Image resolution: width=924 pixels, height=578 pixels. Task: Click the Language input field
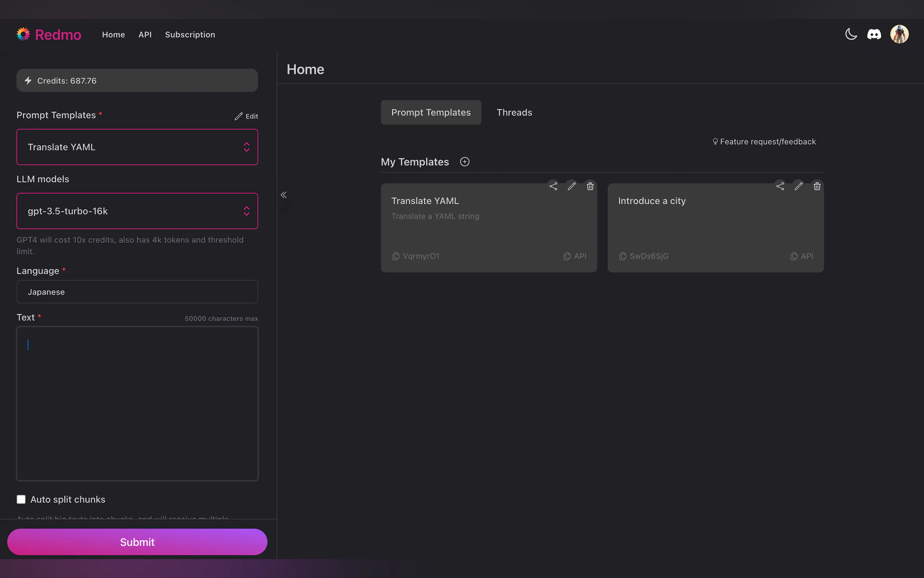pyautogui.click(x=137, y=292)
